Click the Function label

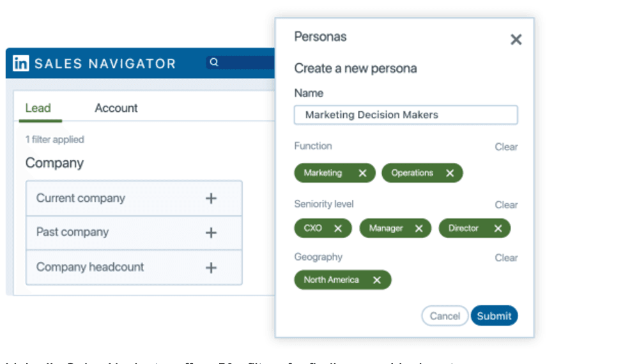(x=313, y=146)
